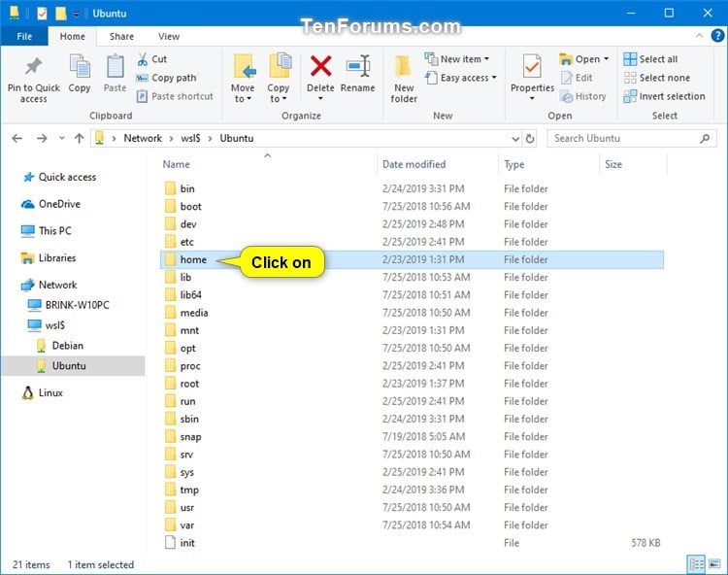728x575 pixels.
Task: Go forward with the forward arrow
Action: pos(42,138)
